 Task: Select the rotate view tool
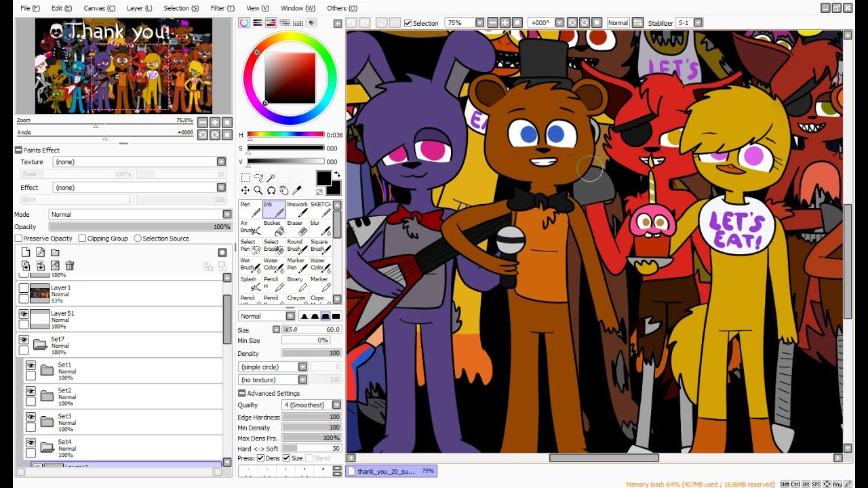271,190
